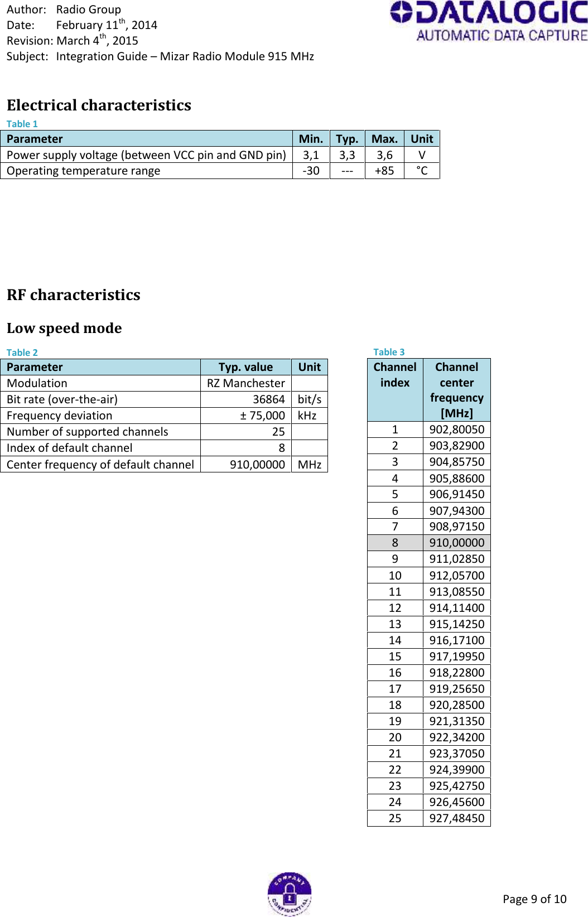Click 'Number of supported channels' label
Screen dimensions: 588x917
pyautogui.click(x=100, y=432)
